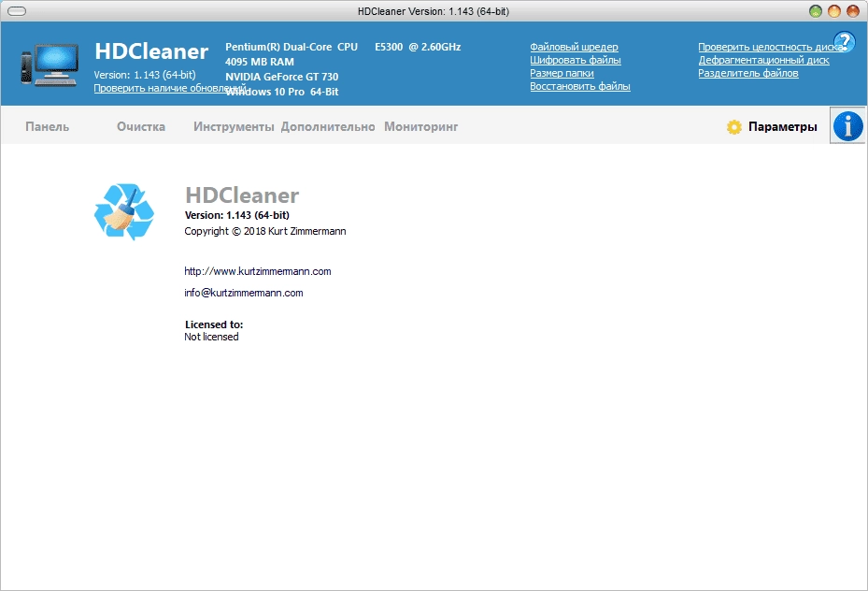Click 'Pentium(R) Dual-Core CPU' text
The image size is (868, 591).
(292, 47)
